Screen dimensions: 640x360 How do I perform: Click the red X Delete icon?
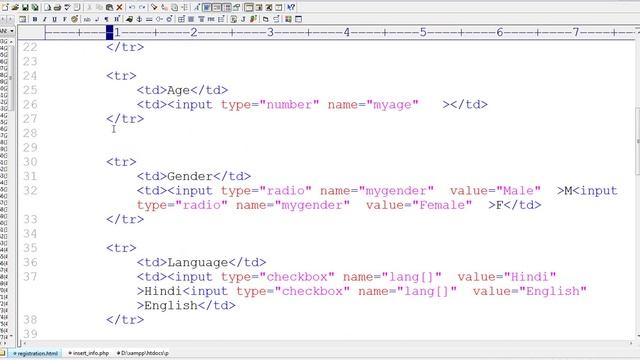(x=119, y=7)
